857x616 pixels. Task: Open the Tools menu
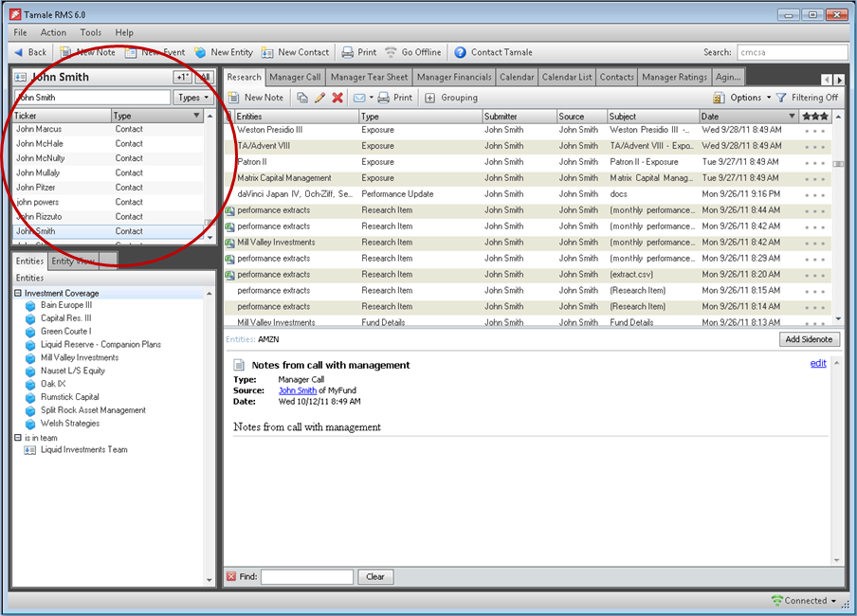(91, 33)
